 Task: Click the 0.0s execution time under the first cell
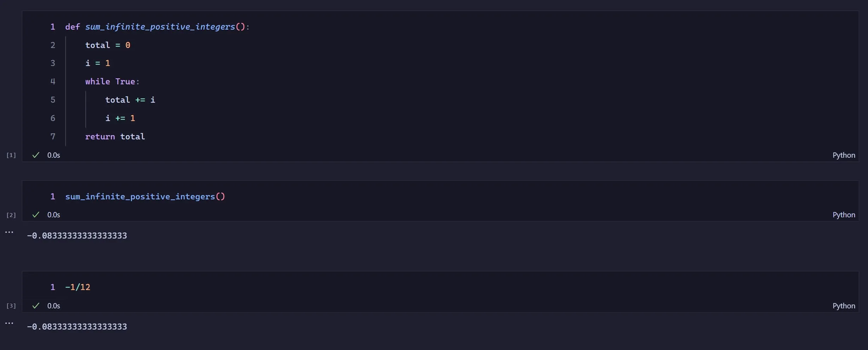tap(54, 155)
